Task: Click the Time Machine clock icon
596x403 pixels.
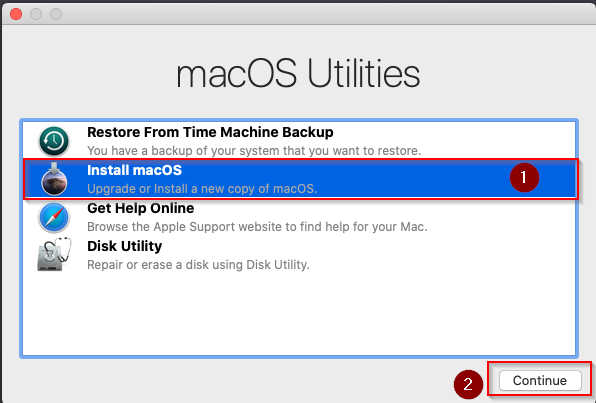Action: click(x=54, y=141)
